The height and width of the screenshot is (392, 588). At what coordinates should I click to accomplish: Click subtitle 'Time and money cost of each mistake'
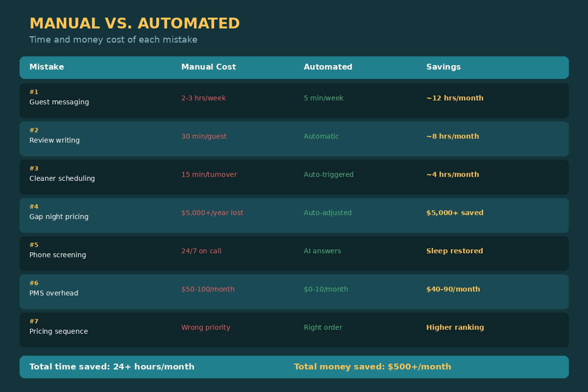[x=113, y=40]
